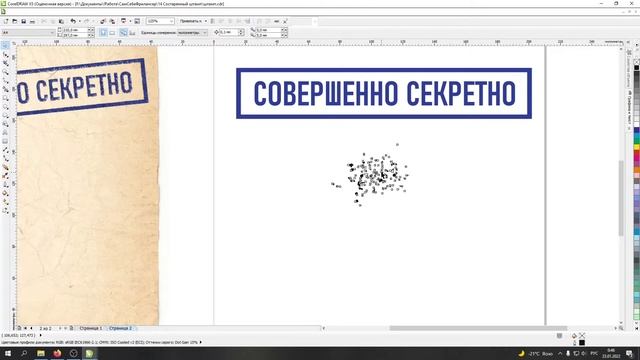The image size is (640, 360).
Task: Select the Pick tool in the toolbox
Action: click(6, 45)
